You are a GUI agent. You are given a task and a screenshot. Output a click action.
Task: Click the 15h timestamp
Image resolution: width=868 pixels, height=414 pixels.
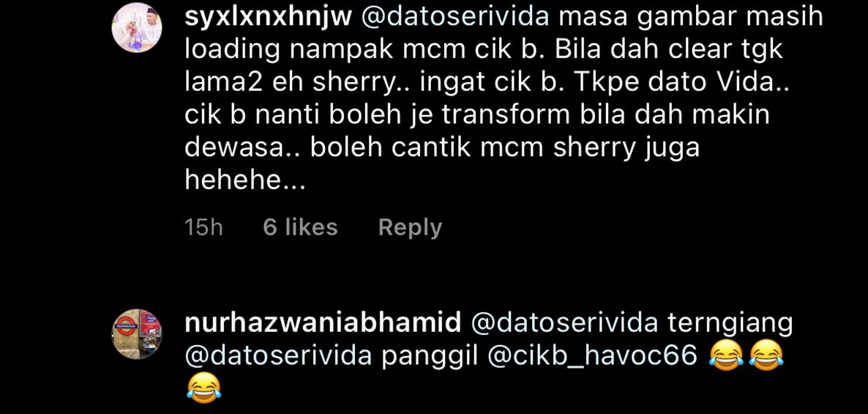click(x=203, y=228)
